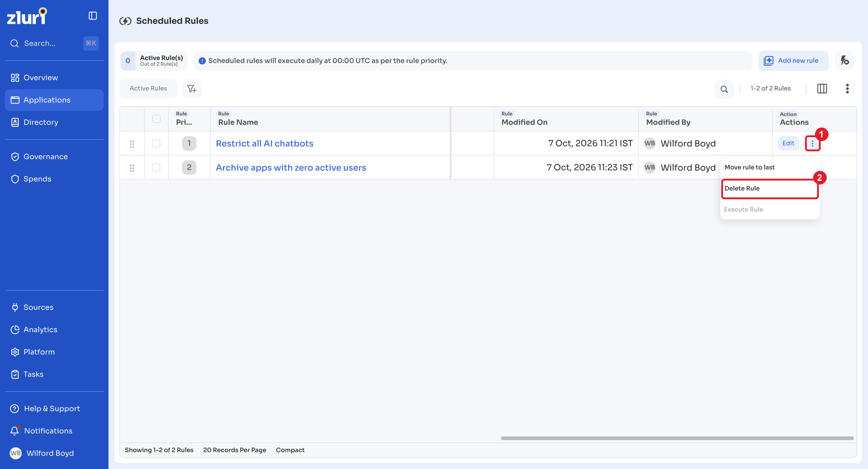This screenshot has width=868, height=469.
Task: Grab drag handle of Restrict all AI chatbots
Action: point(132,144)
